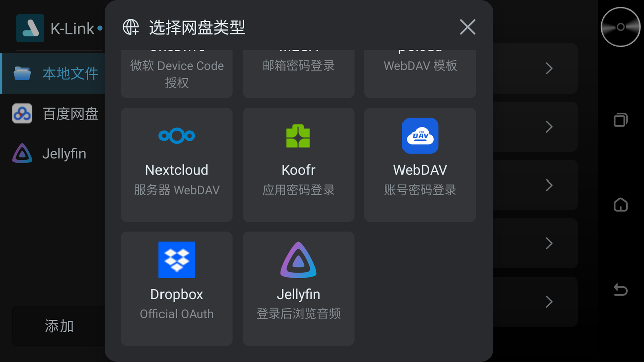Select the Koofr card title

[x=298, y=170]
